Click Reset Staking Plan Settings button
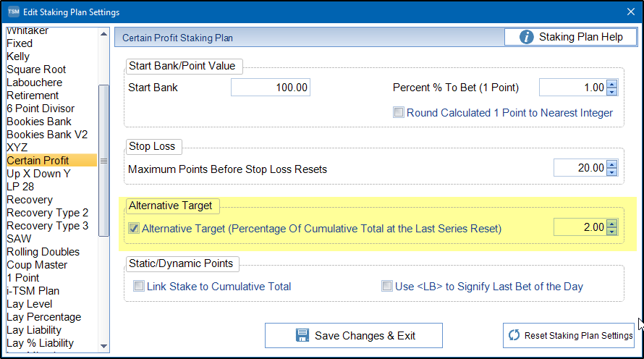Screen dimensions: 644x359 [x=569, y=335]
